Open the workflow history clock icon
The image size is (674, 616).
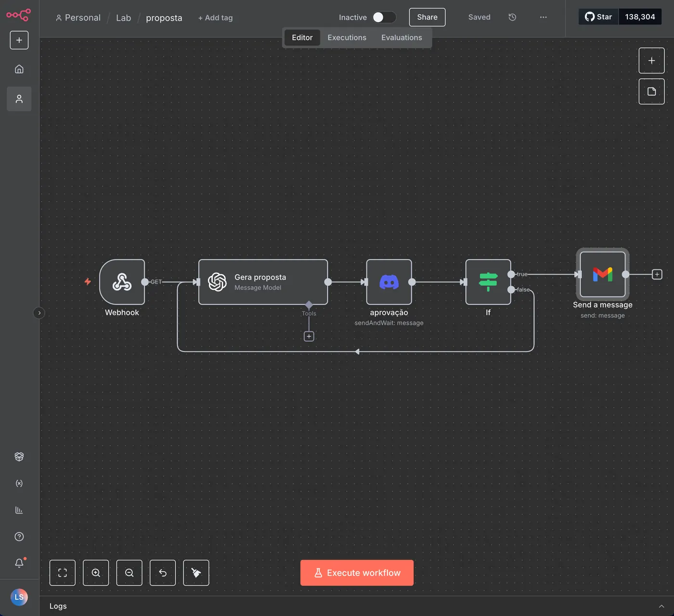[512, 17]
